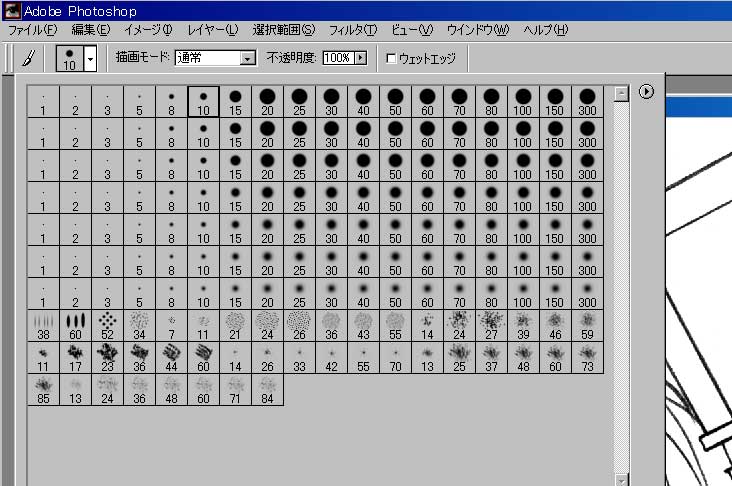The image size is (732, 486).
Task: Pick the spatter brush labeled 27
Action: coord(491,326)
